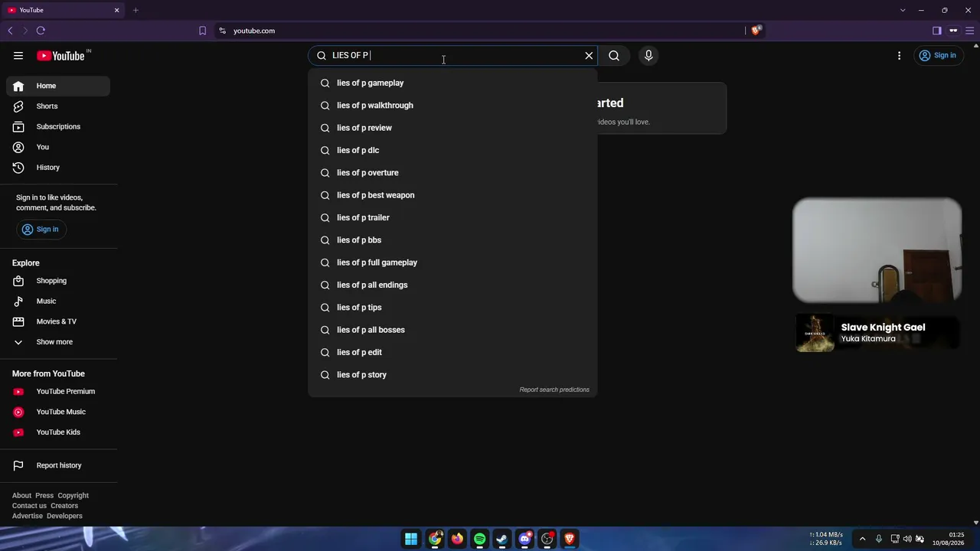Select suggestion 'lies of p story'
The height and width of the screenshot is (551, 980).
[452, 375]
